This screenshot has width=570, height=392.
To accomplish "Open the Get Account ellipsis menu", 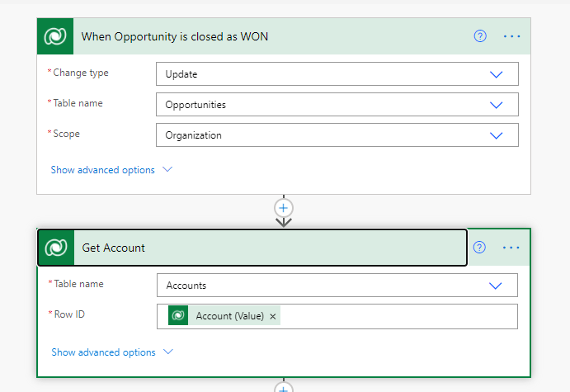I will (x=511, y=248).
